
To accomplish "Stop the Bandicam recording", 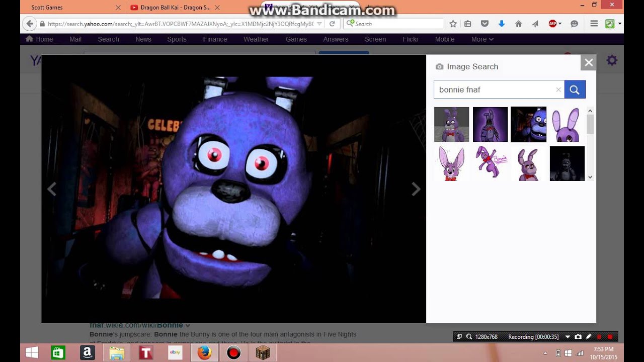I will pyautogui.click(x=610, y=337).
